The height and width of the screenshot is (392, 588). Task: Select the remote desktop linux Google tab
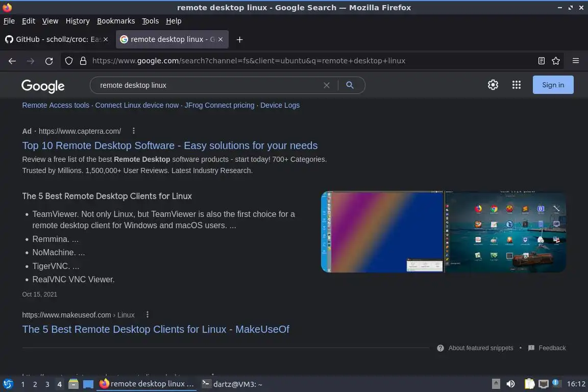(x=172, y=39)
